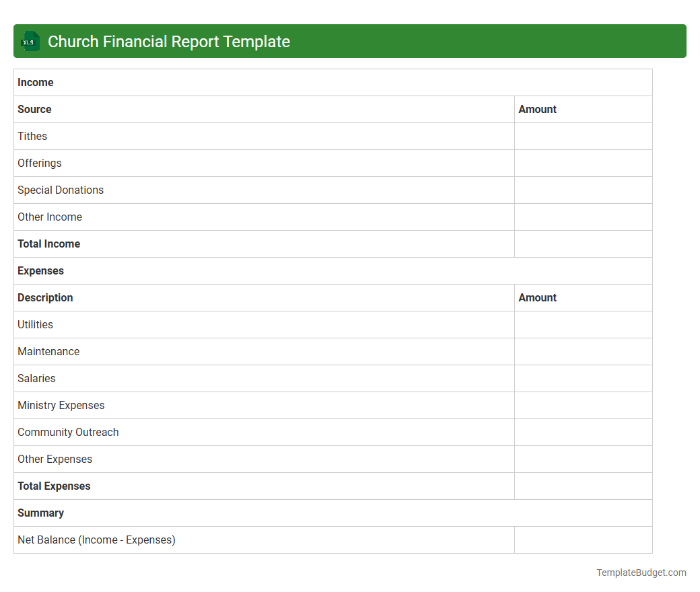Viewport: 700px width, 592px height.
Task: Click the Church Financial Report Template header
Action: coord(169,41)
